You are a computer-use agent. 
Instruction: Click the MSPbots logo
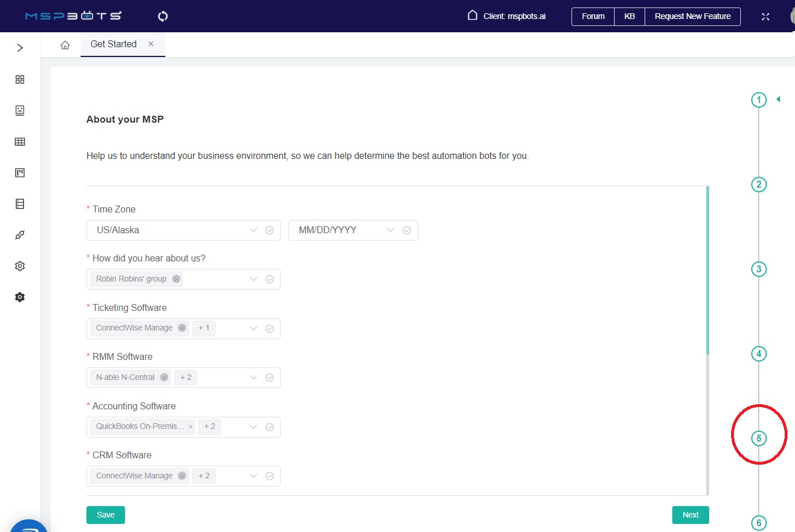pos(73,16)
